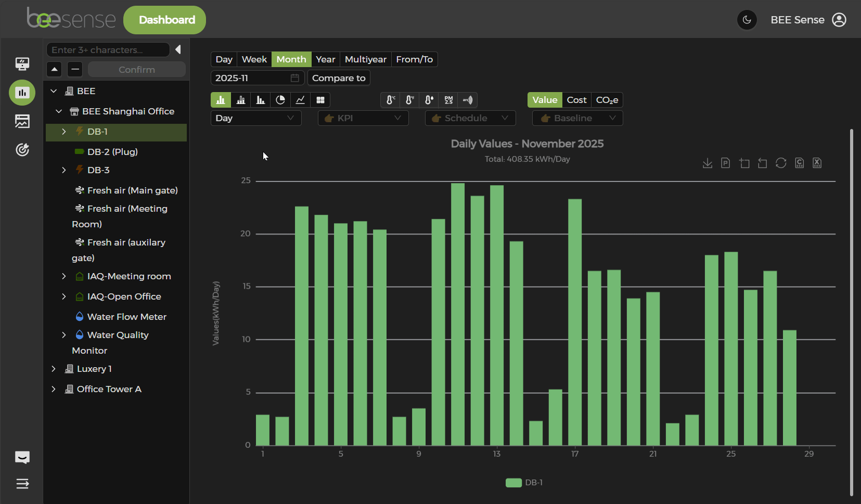Click the device search input field
The width and height of the screenshot is (861, 504).
[108, 50]
